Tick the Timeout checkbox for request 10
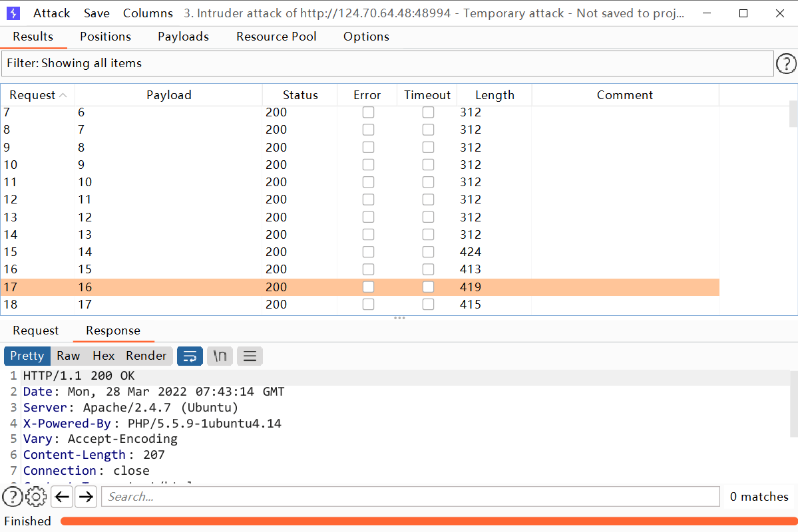The image size is (798, 532). [429, 165]
